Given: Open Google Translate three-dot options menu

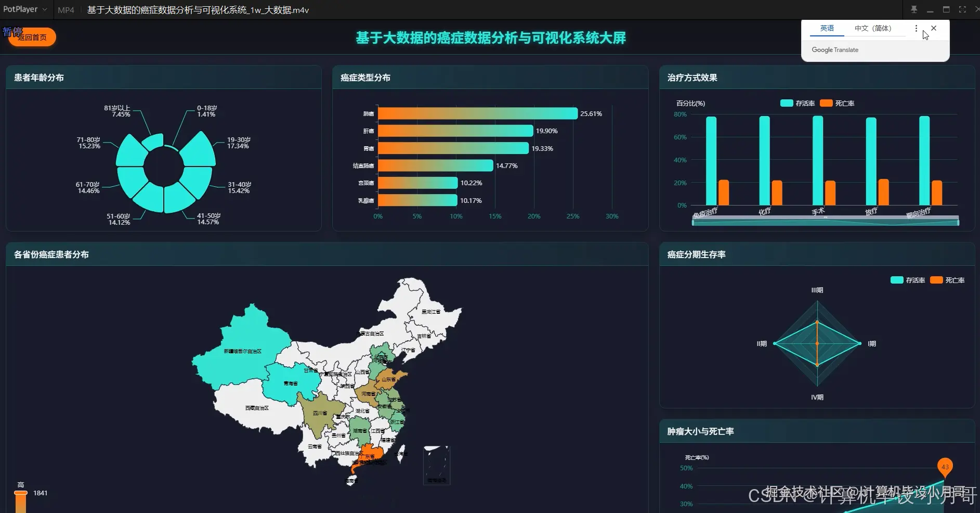Looking at the screenshot, I should [x=916, y=28].
